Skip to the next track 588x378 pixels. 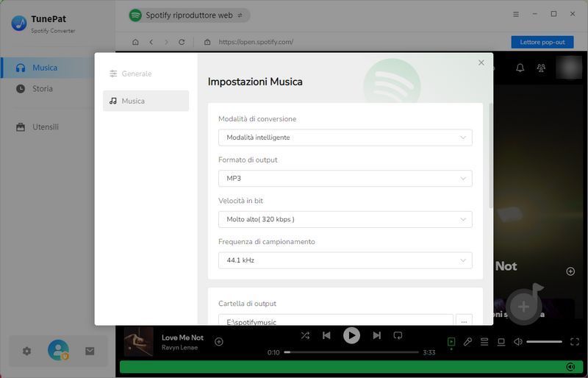coord(376,335)
